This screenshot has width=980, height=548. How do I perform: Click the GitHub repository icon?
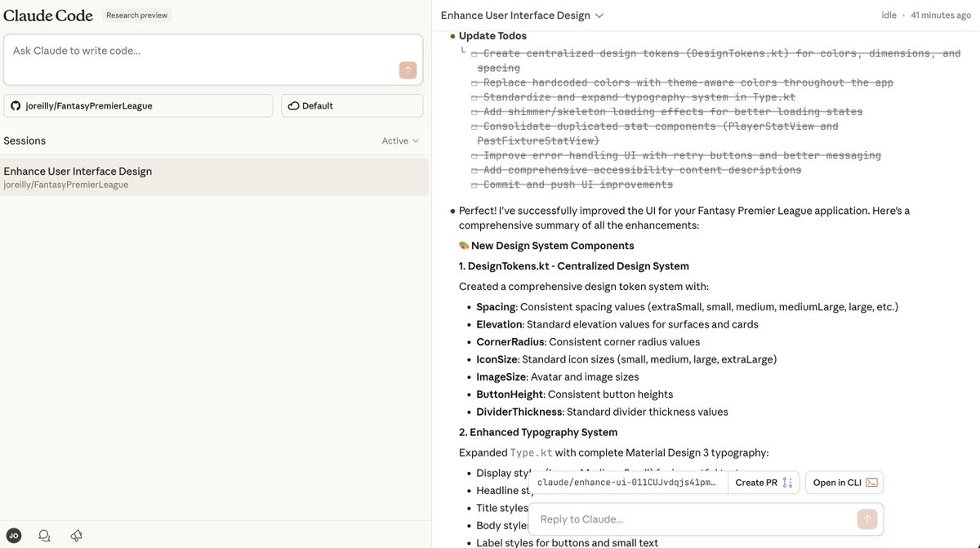[x=16, y=105]
